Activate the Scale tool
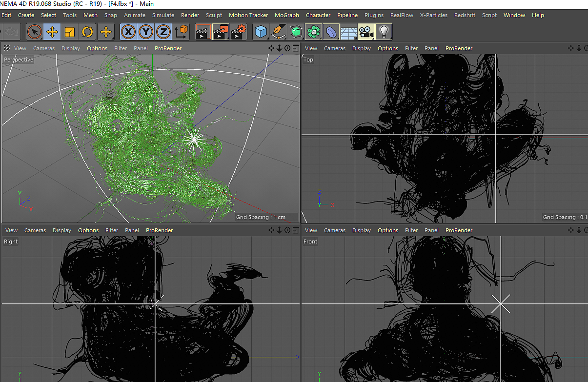The image size is (588, 382). tap(69, 32)
